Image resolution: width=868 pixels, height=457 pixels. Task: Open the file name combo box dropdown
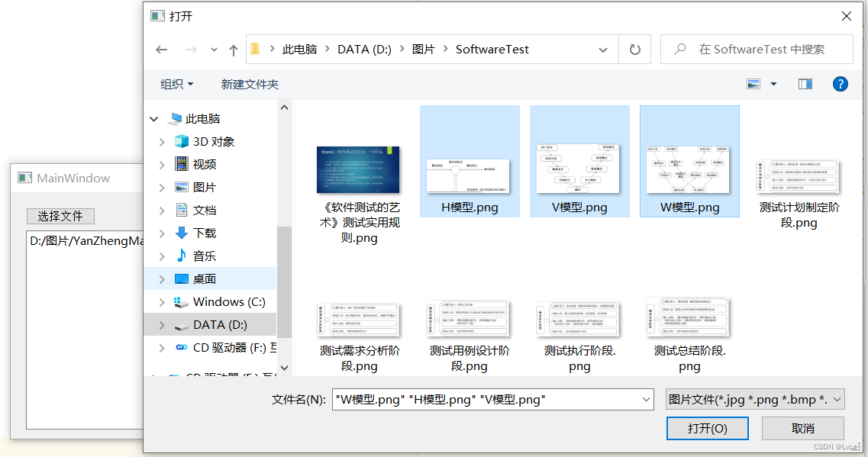point(645,399)
